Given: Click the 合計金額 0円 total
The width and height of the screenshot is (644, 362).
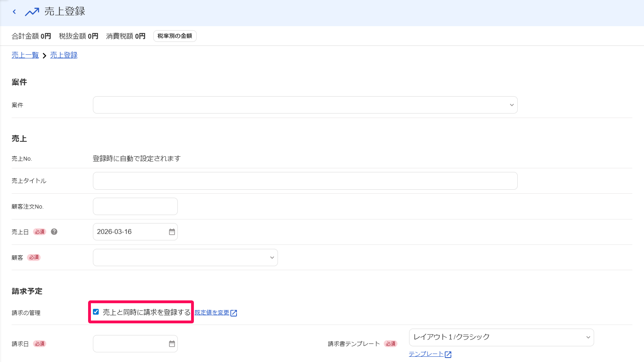Looking at the screenshot, I should [31, 36].
